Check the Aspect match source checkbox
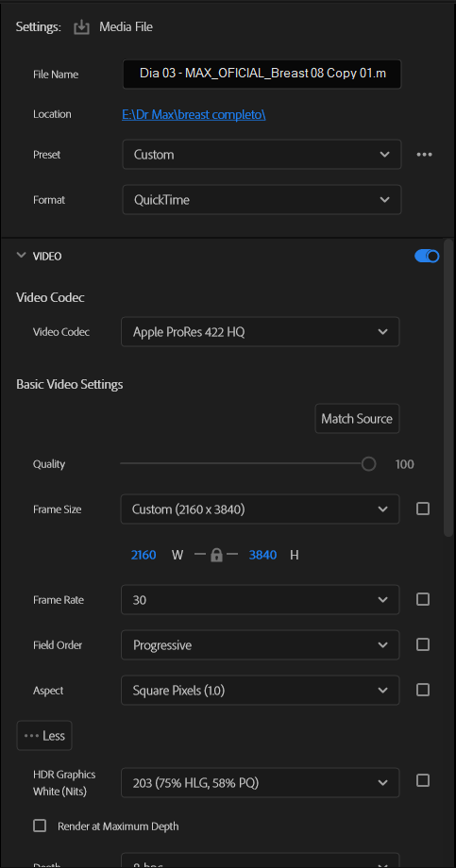Viewport: 456px width, 868px height. (423, 691)
